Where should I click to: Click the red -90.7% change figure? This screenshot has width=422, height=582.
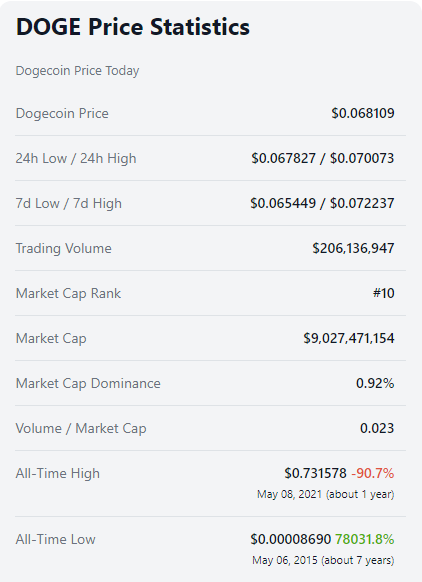point(373,474)
